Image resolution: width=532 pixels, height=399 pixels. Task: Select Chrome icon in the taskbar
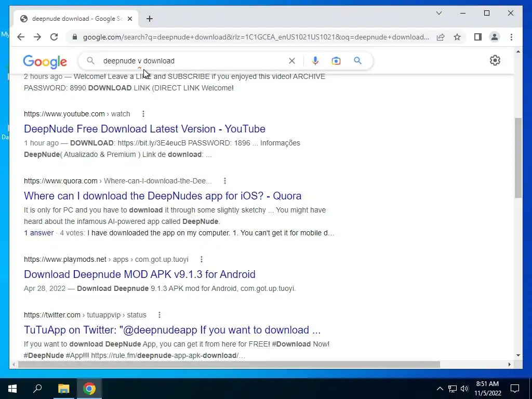[x=89, y=389]
